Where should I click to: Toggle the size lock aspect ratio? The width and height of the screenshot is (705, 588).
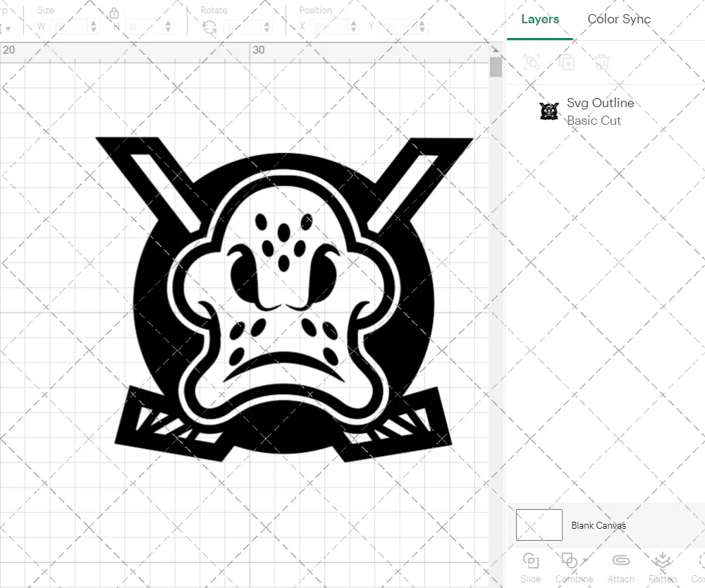pos(114,12)
